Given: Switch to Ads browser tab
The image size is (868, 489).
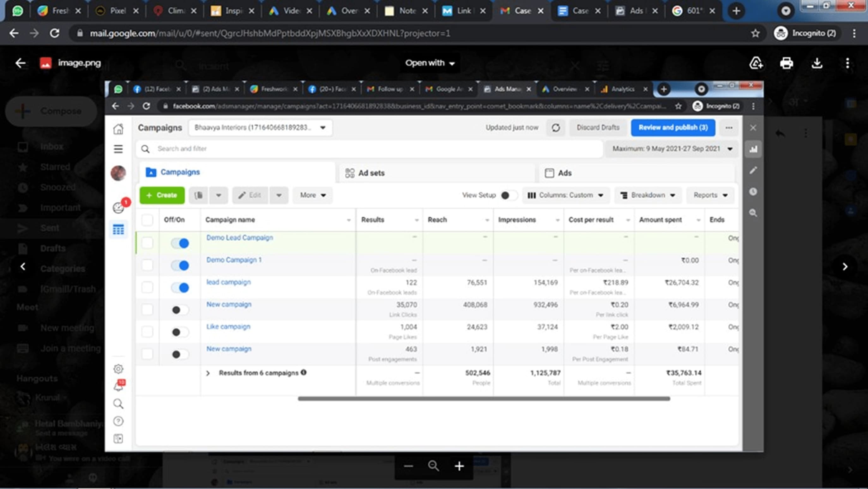Looking at the screenshot, I should [x=636, y=11].
